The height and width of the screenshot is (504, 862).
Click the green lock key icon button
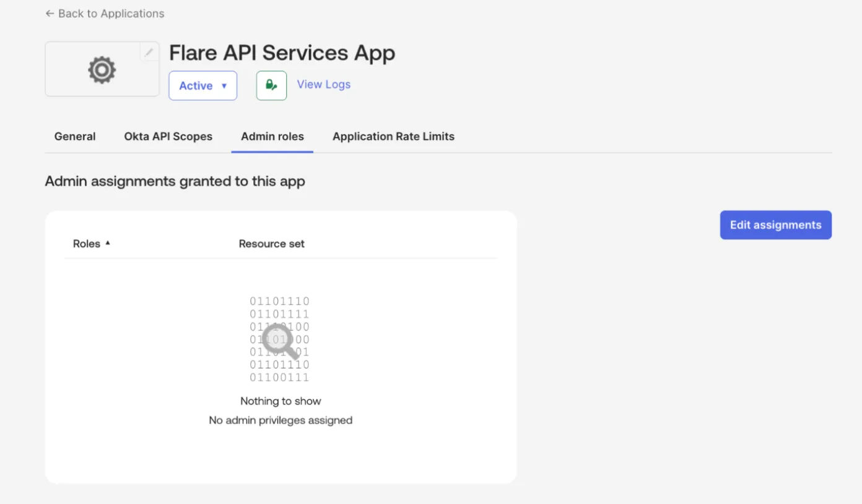point(271,85)
